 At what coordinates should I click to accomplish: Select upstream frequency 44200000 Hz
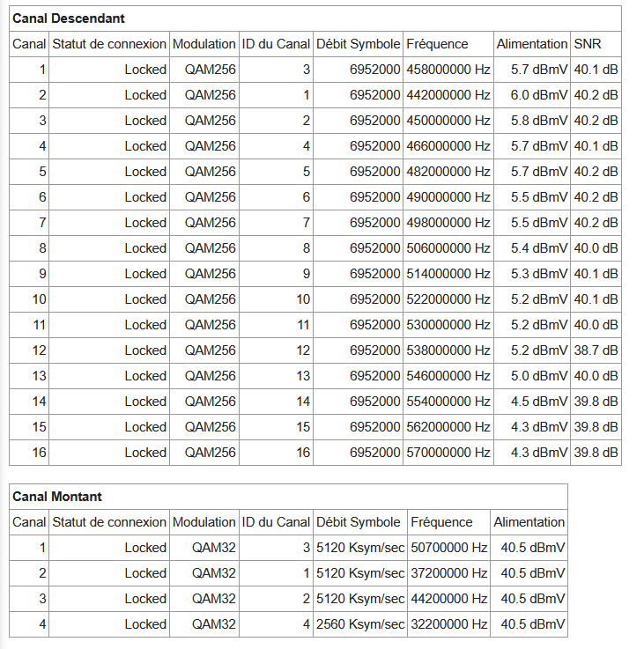[x=449, y=599]
